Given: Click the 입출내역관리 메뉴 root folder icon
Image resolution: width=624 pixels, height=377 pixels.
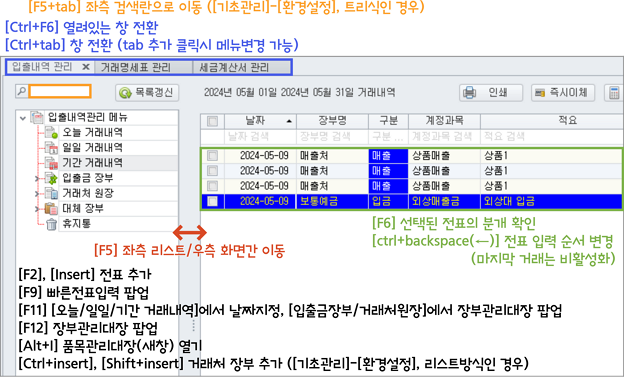Looking at the screenshot, I should point(37,117).
